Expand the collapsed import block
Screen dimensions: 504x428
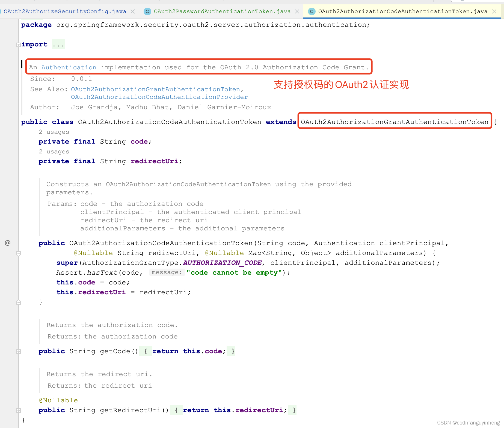[x=19, y=45]
